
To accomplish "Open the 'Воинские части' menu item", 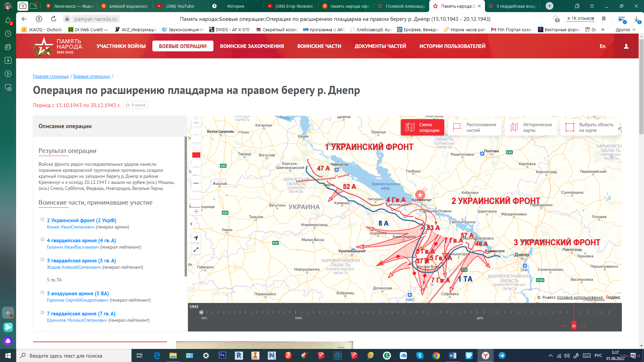I will coord(319,46).
